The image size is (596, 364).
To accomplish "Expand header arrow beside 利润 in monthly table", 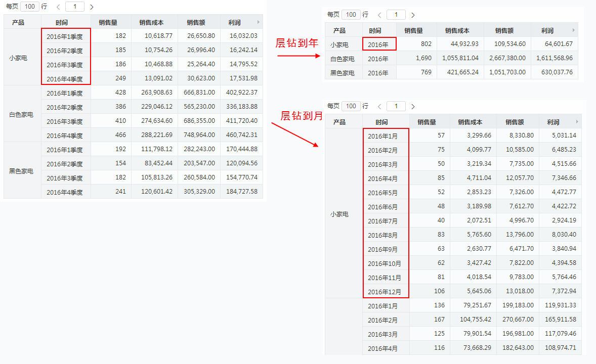I will pos(577,122).
